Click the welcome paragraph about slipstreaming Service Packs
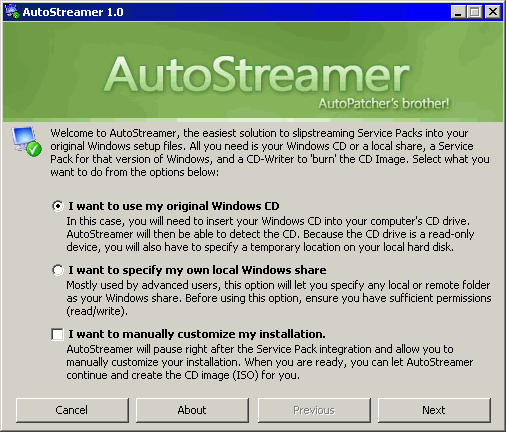The height and width of the screenshot is (432, 506). point(270,153)
